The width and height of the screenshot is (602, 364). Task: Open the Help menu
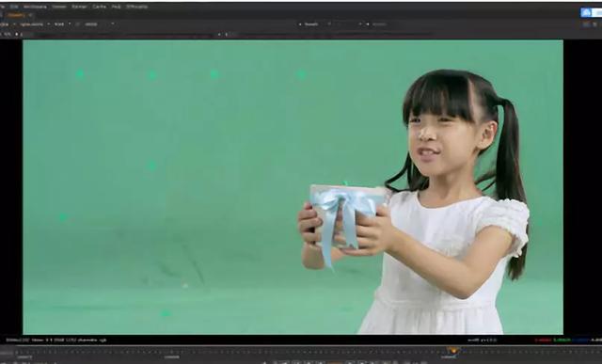[116, 7]
